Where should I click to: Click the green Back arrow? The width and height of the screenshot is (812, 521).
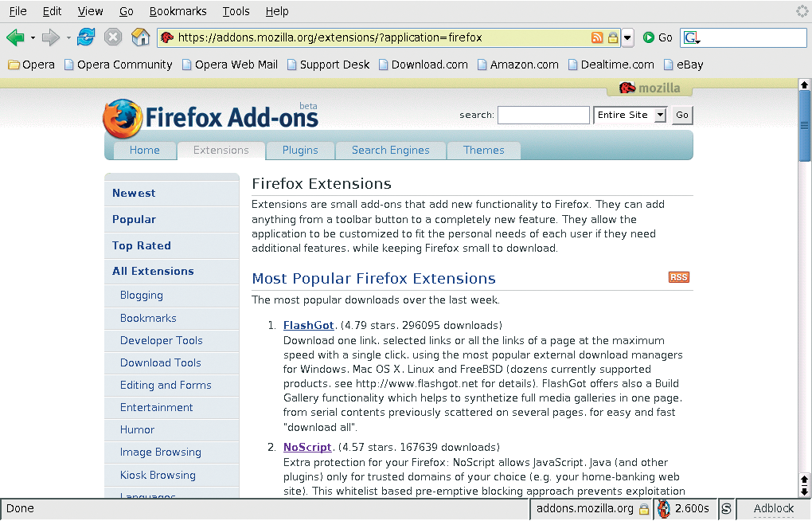pyautogui.click(x=15, y=37)
